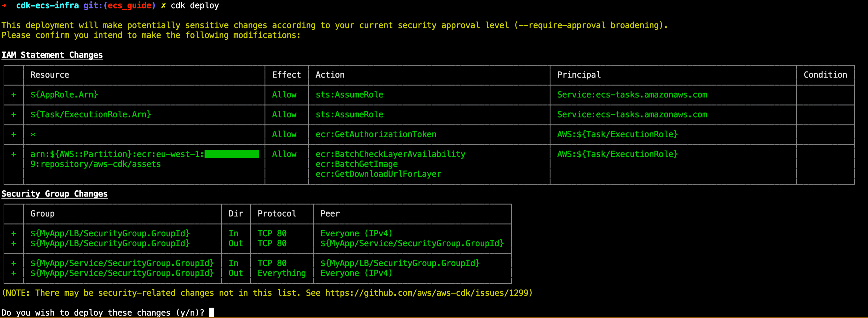Image resolution: width=868 pixels, height=318 pixels.
Task: Click the asterisk wildcard resource entry
Action: pos(33,135)
